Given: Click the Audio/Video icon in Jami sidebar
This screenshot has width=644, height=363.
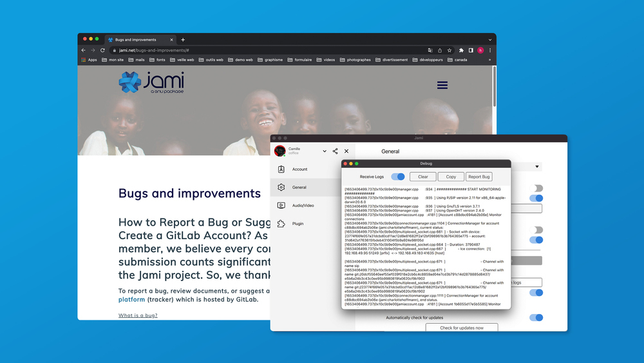Looking at the screenshot, I should (281, 205).
